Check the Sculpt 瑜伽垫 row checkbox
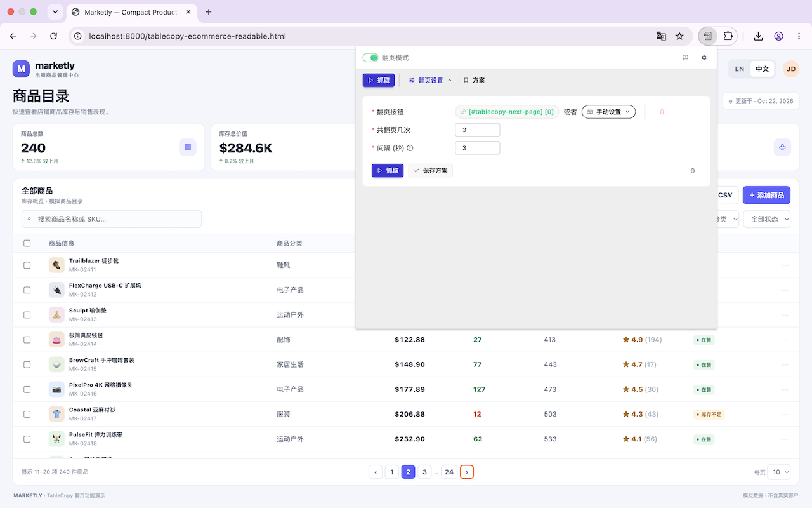Image resolution: width=812 pixels, height=508 pixels. (27, 315)
